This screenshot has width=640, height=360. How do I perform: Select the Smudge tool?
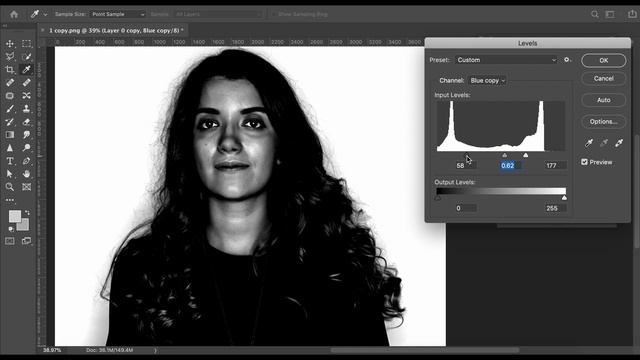[27, 135]
